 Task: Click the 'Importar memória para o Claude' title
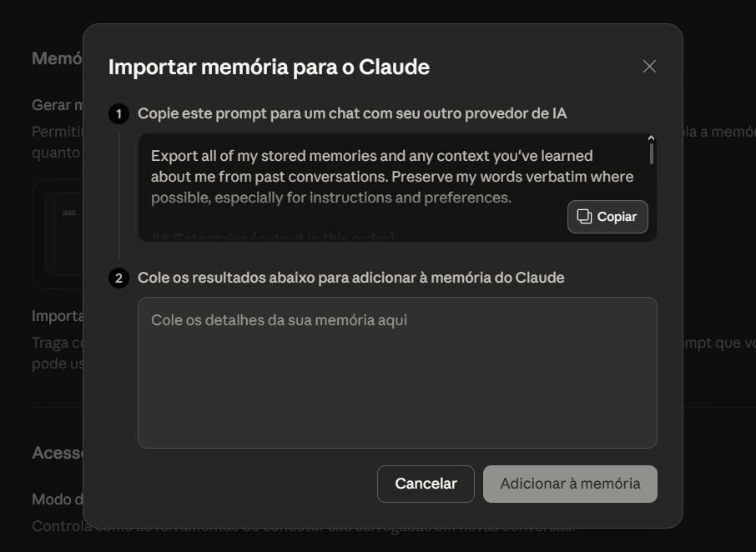tap(269, 67)
